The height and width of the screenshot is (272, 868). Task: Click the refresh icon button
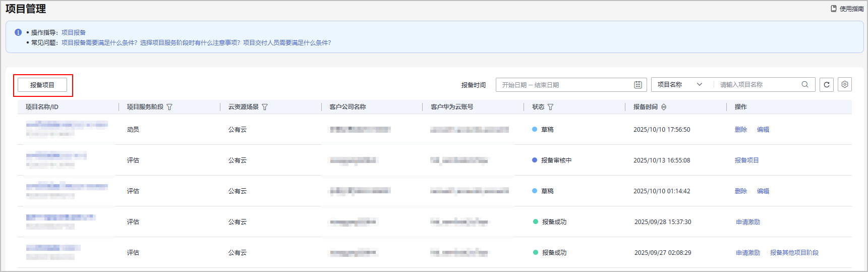(x=826, y=85)
